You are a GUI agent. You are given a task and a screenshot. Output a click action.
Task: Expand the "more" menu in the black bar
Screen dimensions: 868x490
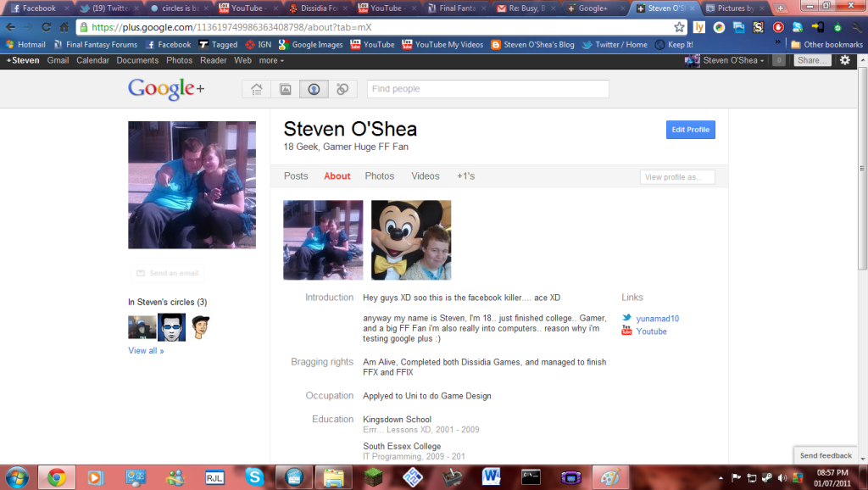tap(270, 60)
